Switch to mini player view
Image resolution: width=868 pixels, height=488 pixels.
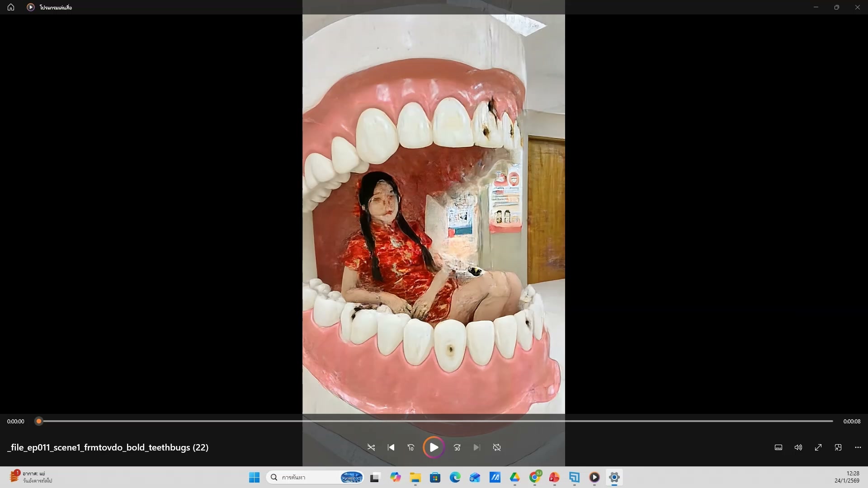tap(838, 447)
